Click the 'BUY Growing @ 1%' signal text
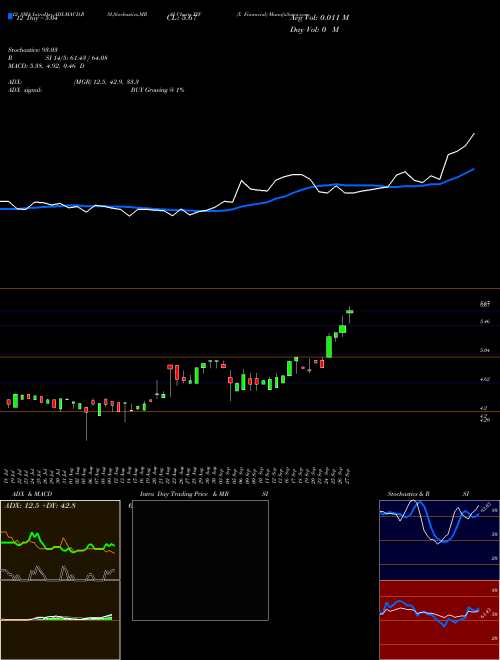 tap(157, 90)
